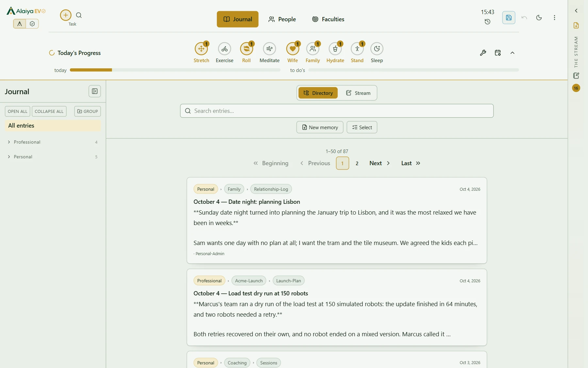588x368 pixels.
Task: Select the shield check mode toggle
Action: click(32, 24)
